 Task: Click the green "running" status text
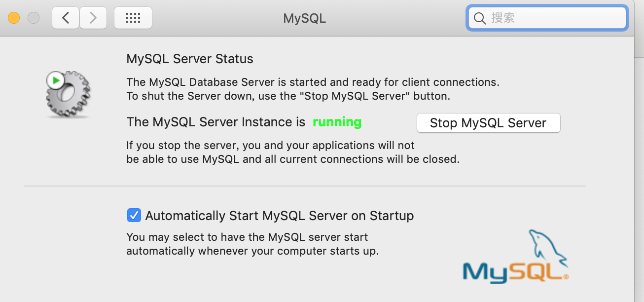(x=337, y=122)
